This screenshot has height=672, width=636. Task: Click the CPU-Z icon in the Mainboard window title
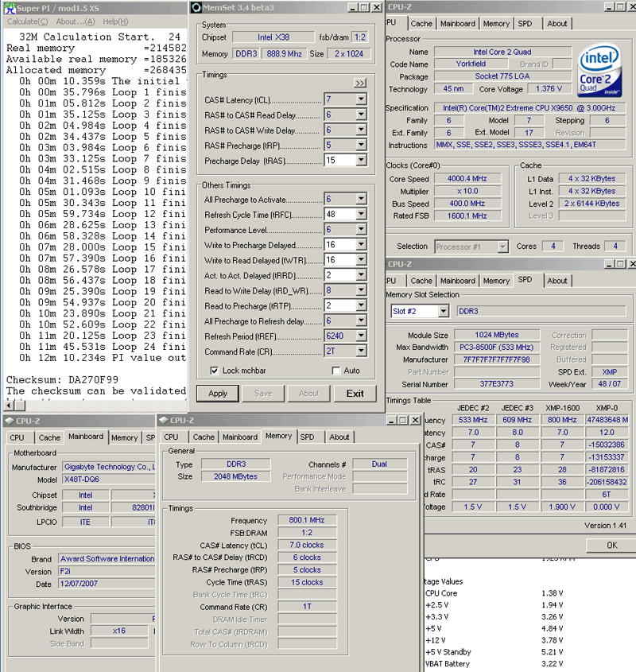(x=10, y=421)
